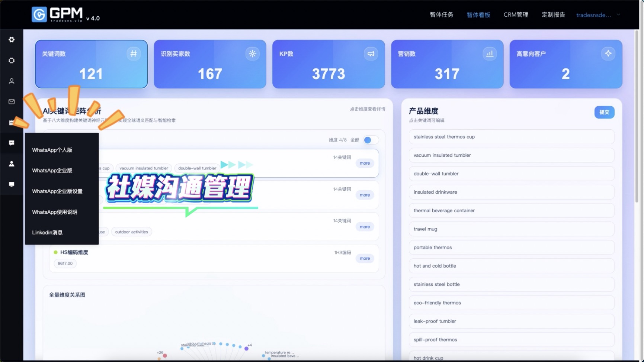
Task: Click the page vertical scrollbar
Action: click(637, 111)
